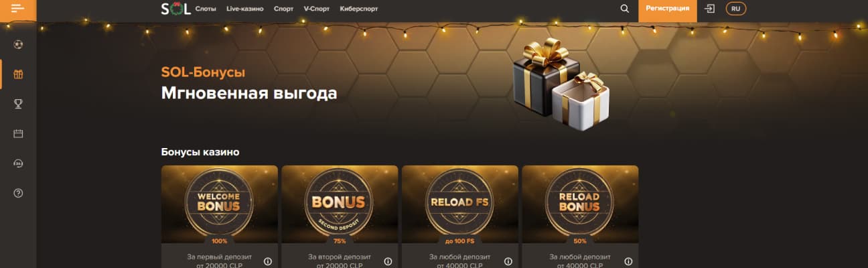Show info for the Reload FS bonus
Screen dimensions: 868x268
pyautogui.click(x=508, y=261)
